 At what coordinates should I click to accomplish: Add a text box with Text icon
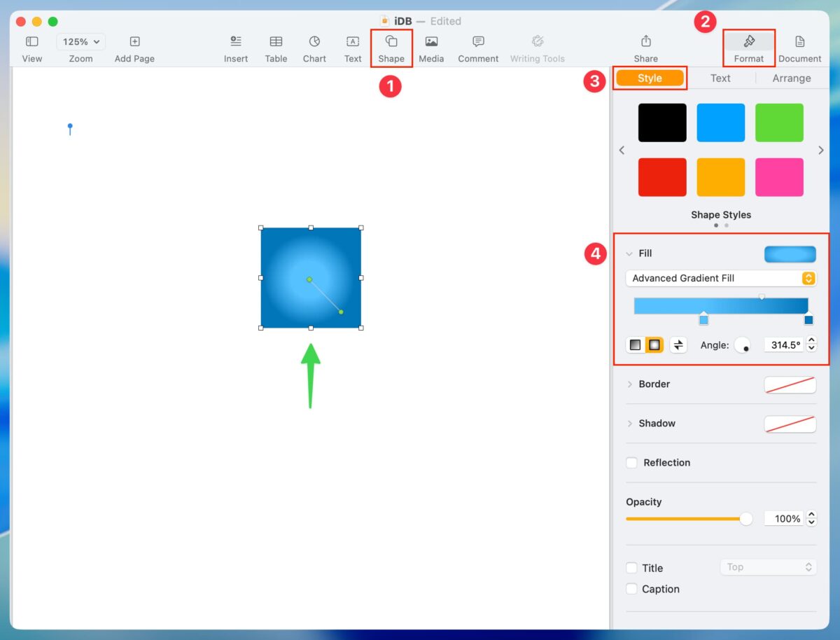(x=353, y=42)
